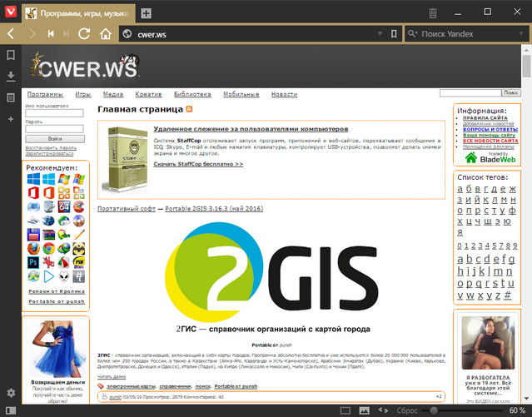This screenshot has height=417, width=532.
Task: Expand the address bar history dropdown
Action: (x=380, y=33)
